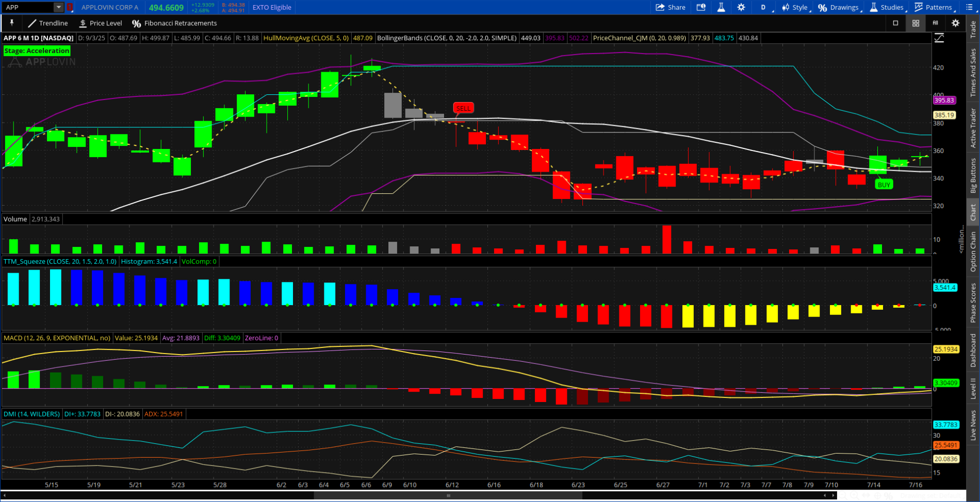Select the Price Level drawing tool
This screenshot has width=980, height=502.
[x=101, y=23]
